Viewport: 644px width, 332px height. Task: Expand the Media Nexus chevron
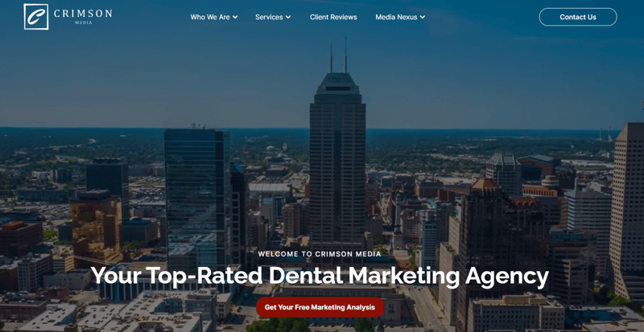click(x=423, y=17)
